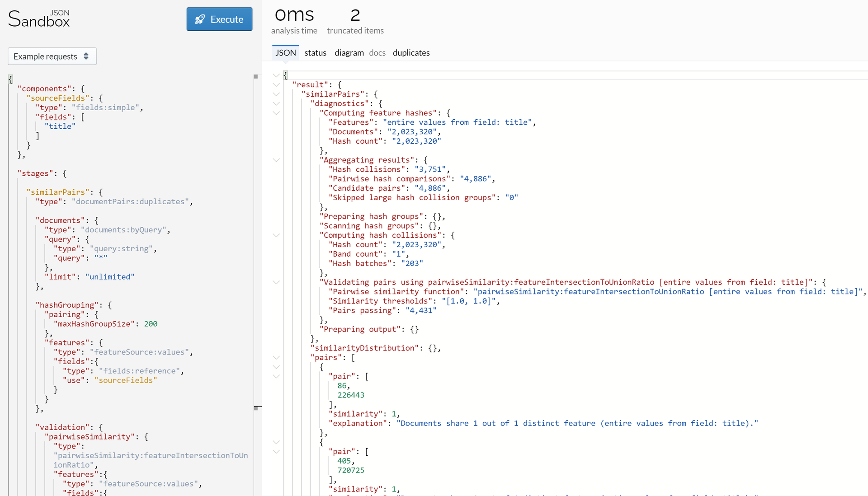Image resolution: width=868 pixels, height=496 pixels.
Task: Open the diagram tab
Action: pyautogui.click(x=349, y=52)
